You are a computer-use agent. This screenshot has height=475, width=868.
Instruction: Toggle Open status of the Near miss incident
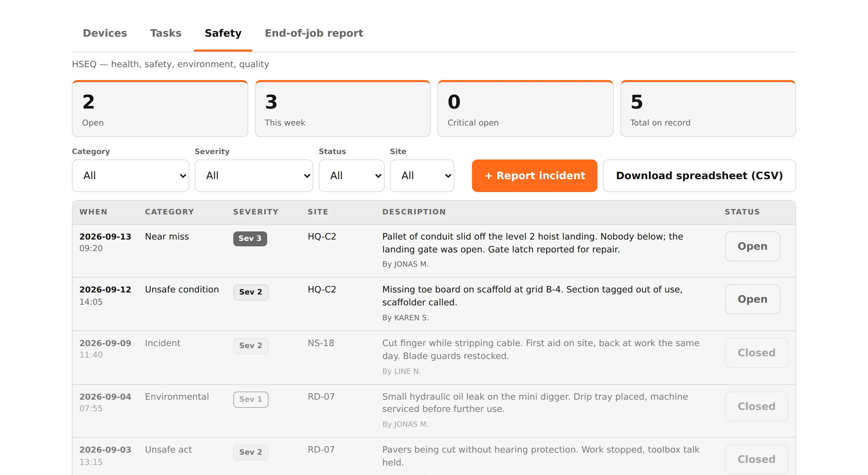pos(753,246)
